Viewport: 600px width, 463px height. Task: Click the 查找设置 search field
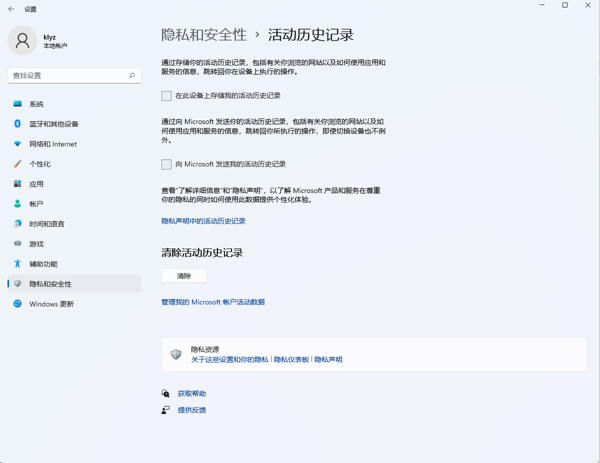coord(74,75)
